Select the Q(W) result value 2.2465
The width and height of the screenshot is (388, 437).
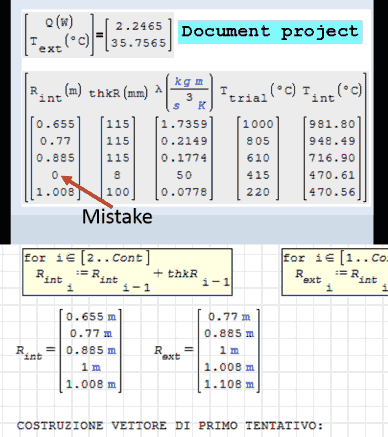(139, 26)
